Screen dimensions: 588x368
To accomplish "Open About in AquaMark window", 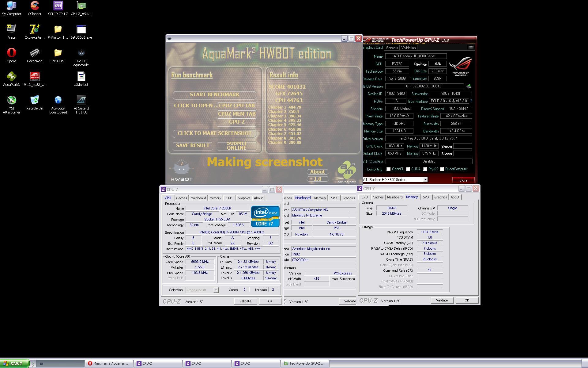I will pos(317,172).
